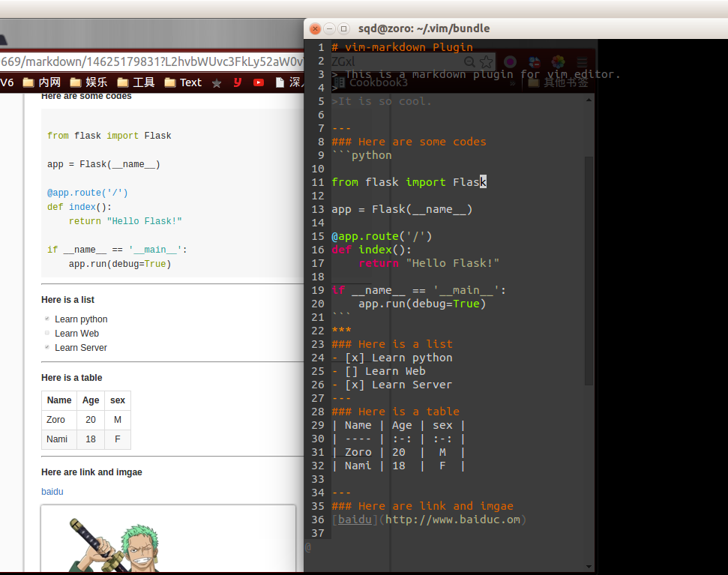Click the ```python line in vim
Image resolution: width=728 pixels, height=575 pixels.
tap(361, 155)
